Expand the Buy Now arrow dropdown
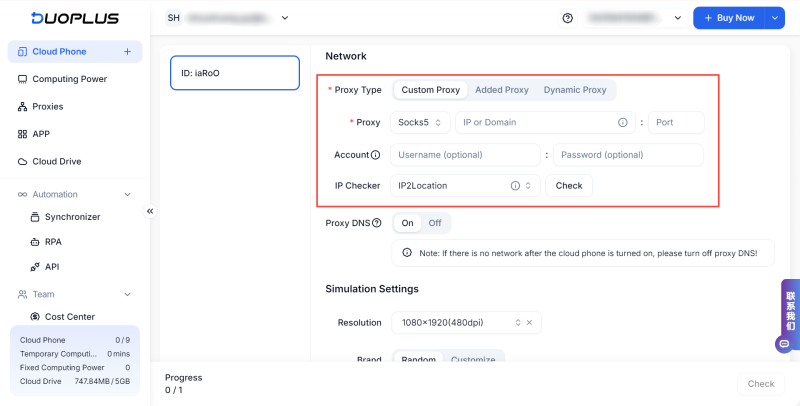 pos(774,18)
